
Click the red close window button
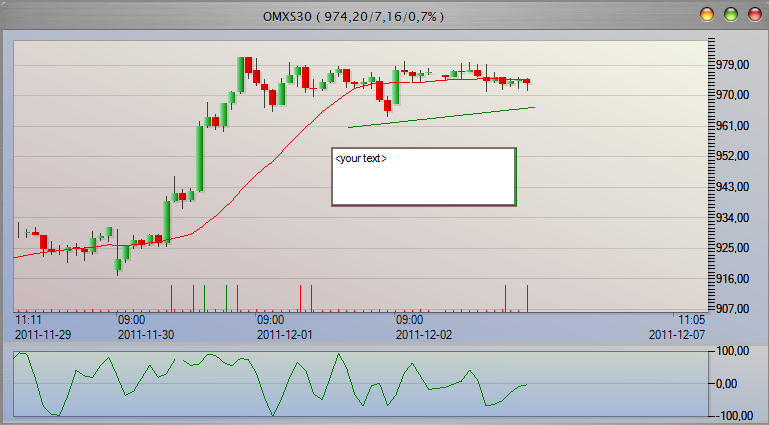[x=752, y=15]
